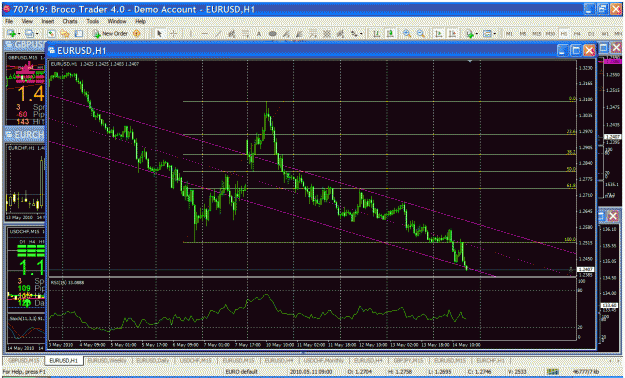This screenshot has width=625, height=378.
Task: Toggle the Chart Shift icon
Action: (x=452, y=34)
